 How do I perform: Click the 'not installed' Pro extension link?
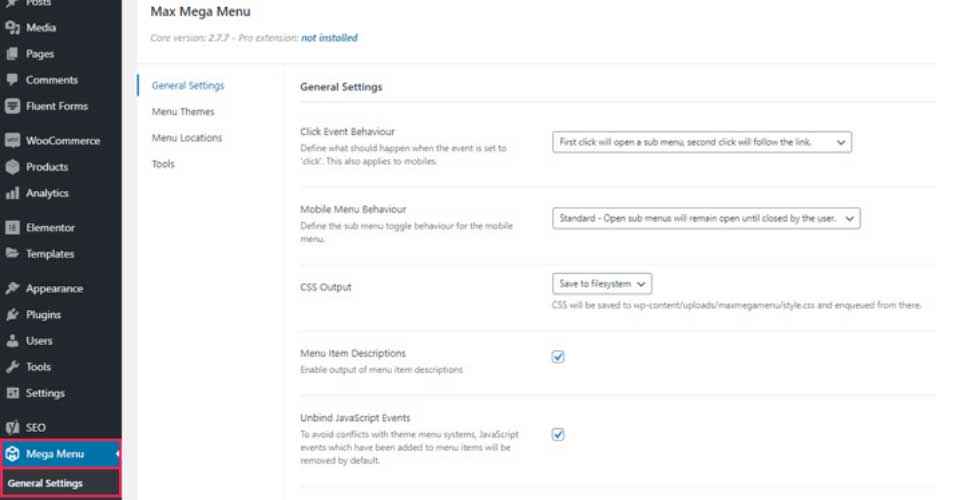tap(329, 38)
